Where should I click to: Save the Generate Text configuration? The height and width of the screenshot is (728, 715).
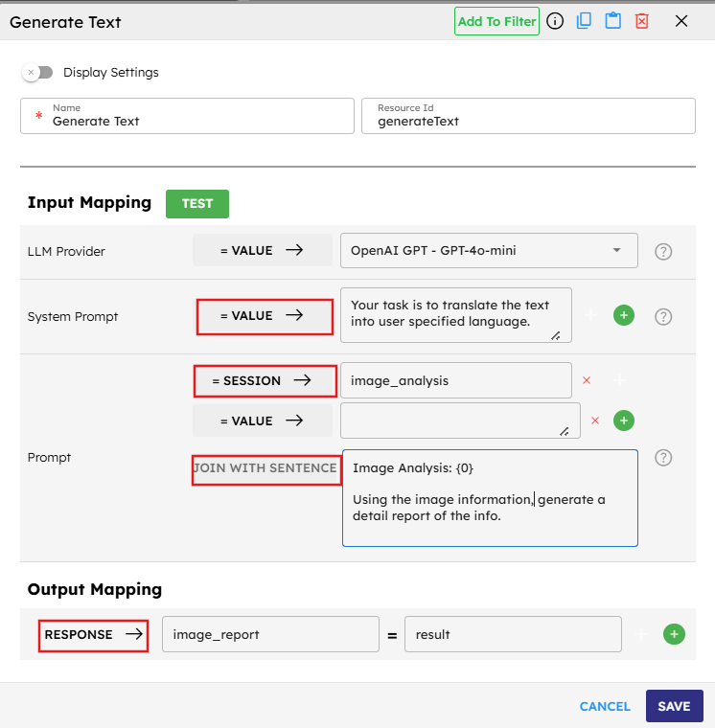(x=674, y=706)
